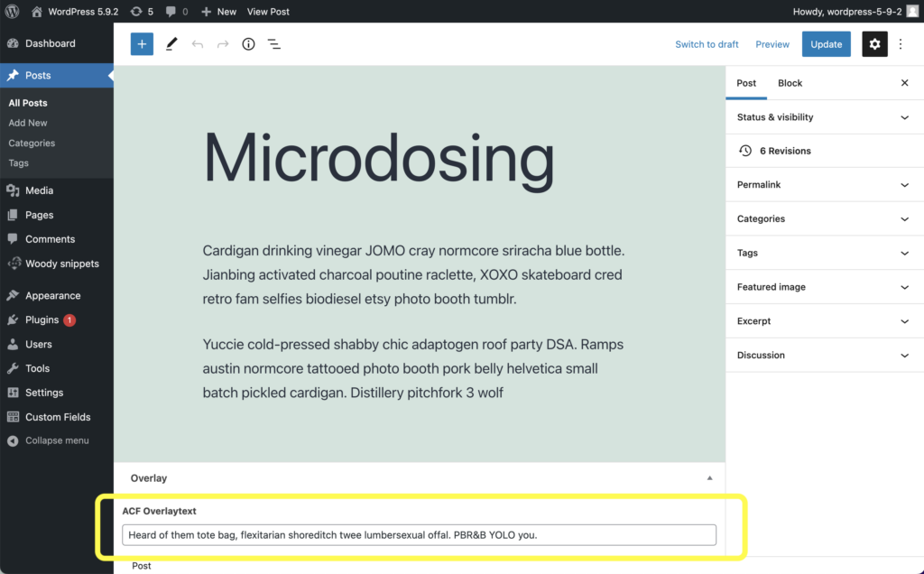Expand the Status & visibility panel

coord(825,117)
